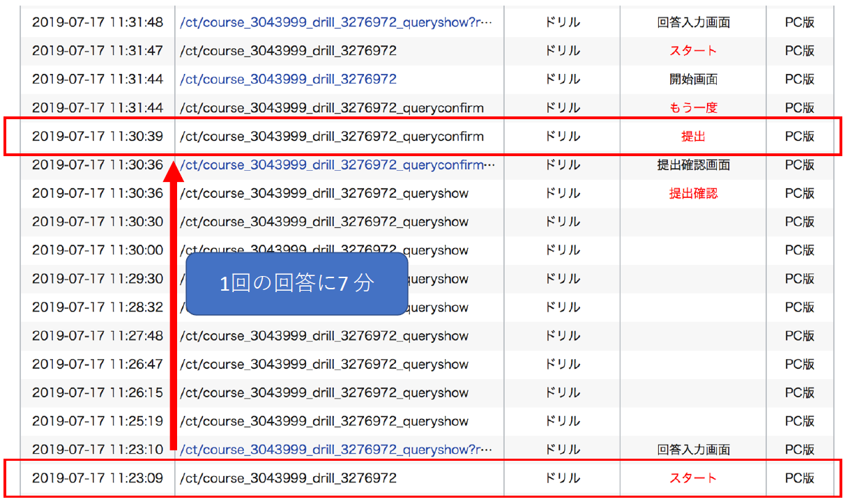
Task: Open the queryshow link logged at 11:31:48
Action: 336,22
